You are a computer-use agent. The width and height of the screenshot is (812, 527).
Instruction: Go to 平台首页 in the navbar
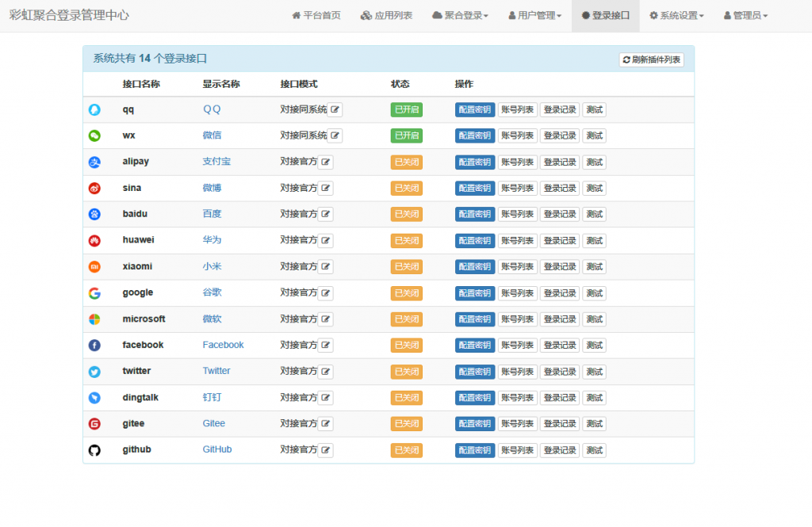click(x=316, y=16)
